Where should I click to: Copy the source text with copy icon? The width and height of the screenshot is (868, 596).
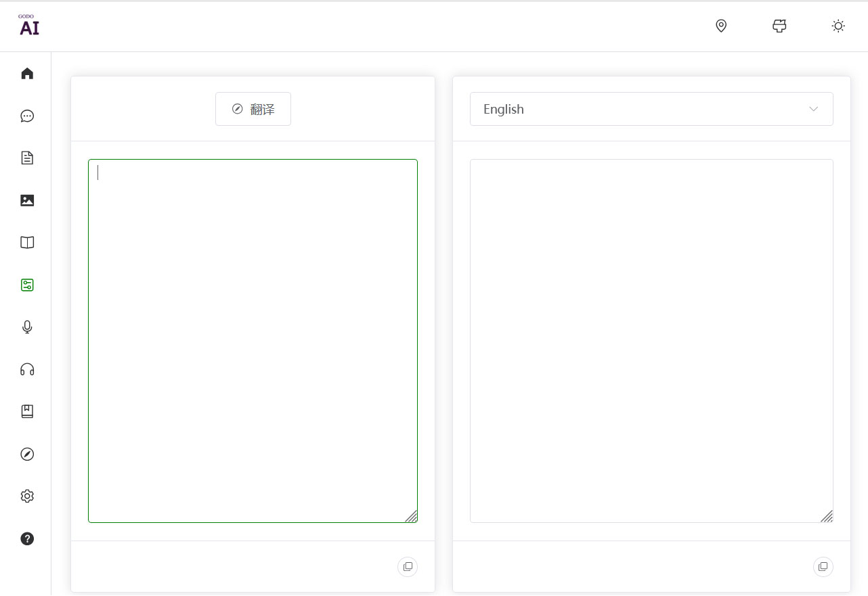point(408,567)
